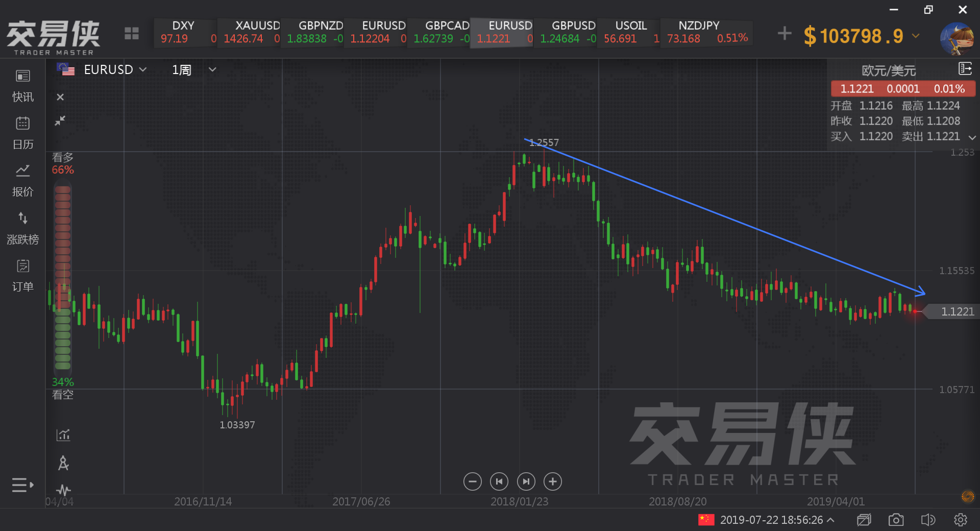Open the 涨跌榜 gainers and losers list
Image resolution: width=980 pixels, height=531 pixels.
pos(22,228)
